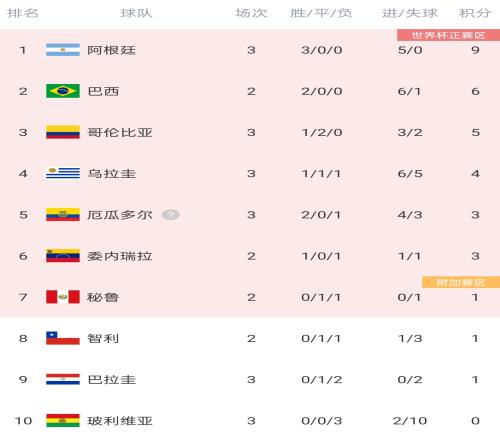500x440 pixels.
Task: Open the 巴西 team link
Action: (x=103, y=91)
